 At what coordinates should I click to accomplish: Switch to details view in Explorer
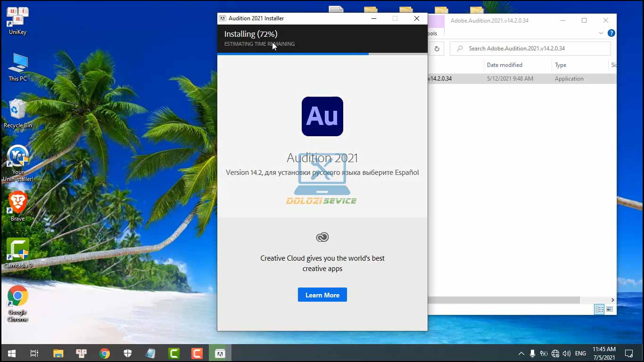coord(599,309)
